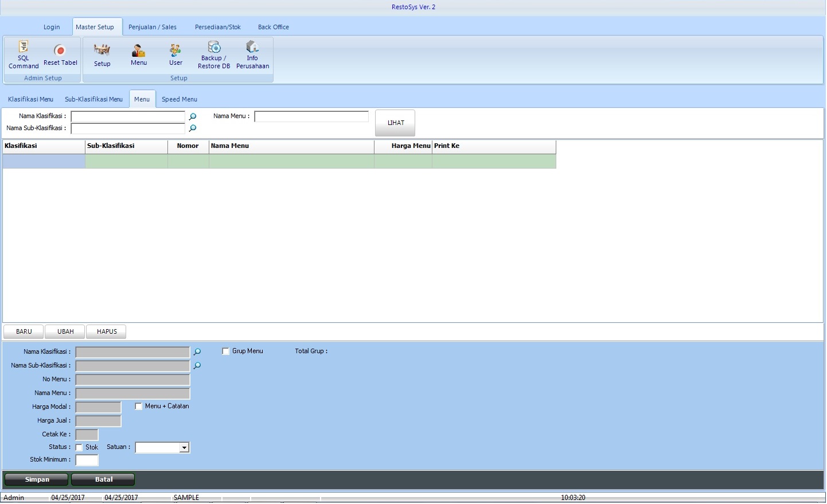
Task: Open the SQL Command tool
Action: point(24,54)
